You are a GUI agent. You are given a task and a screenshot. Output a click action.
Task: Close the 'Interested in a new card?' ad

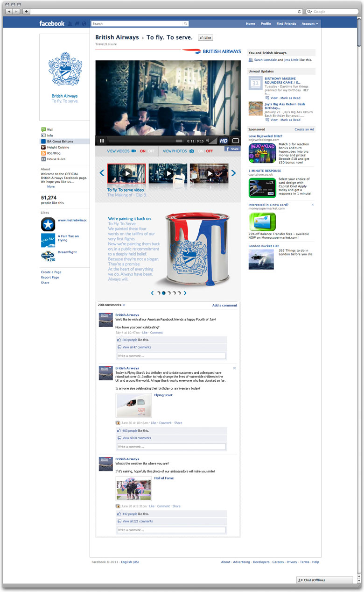coord(313,205)
